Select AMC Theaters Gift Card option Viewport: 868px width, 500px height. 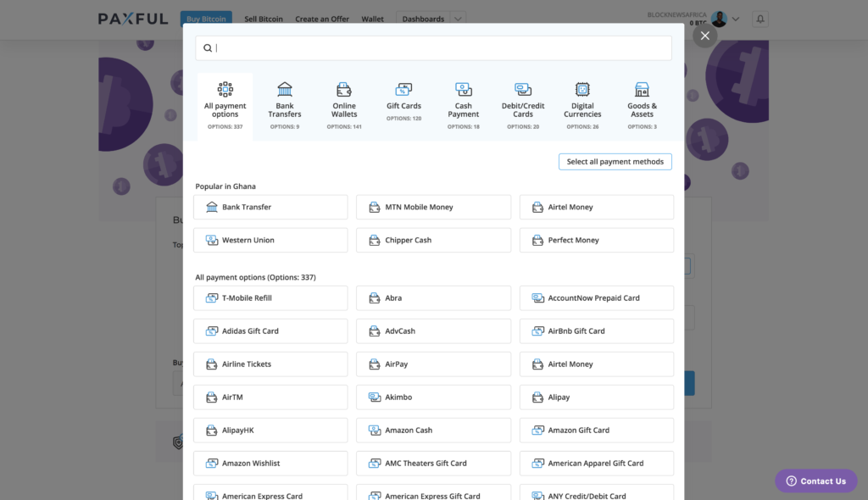pos(433,464)
